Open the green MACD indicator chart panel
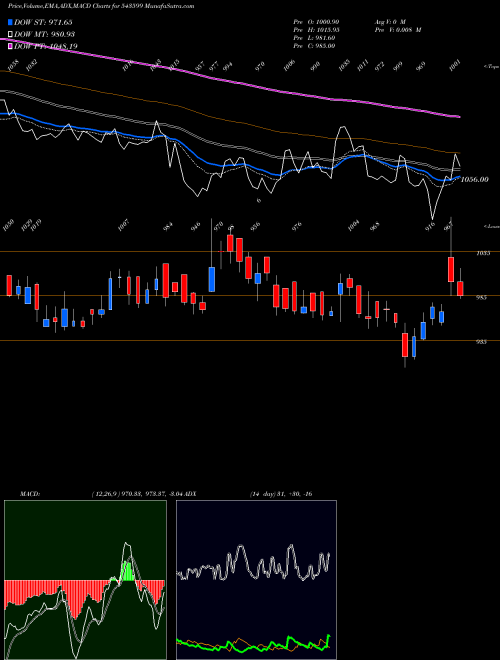This screenshot has height=660, width=500. coord(85,580)
